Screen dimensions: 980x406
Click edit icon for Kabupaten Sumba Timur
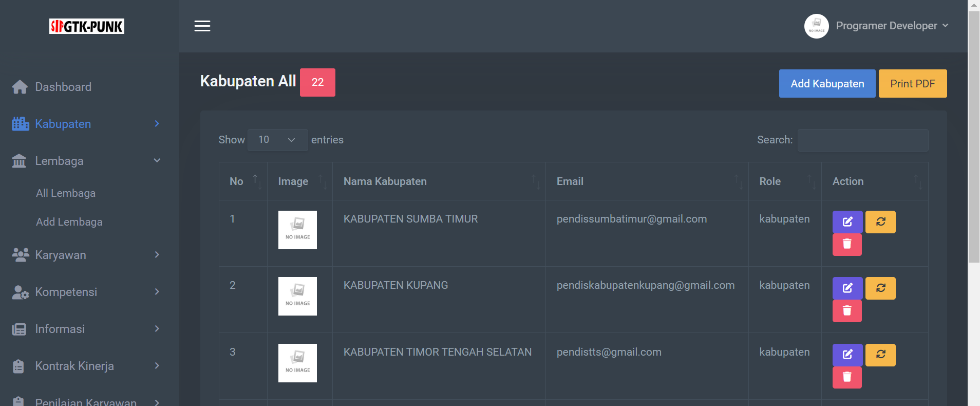click(x=847, y=222)
